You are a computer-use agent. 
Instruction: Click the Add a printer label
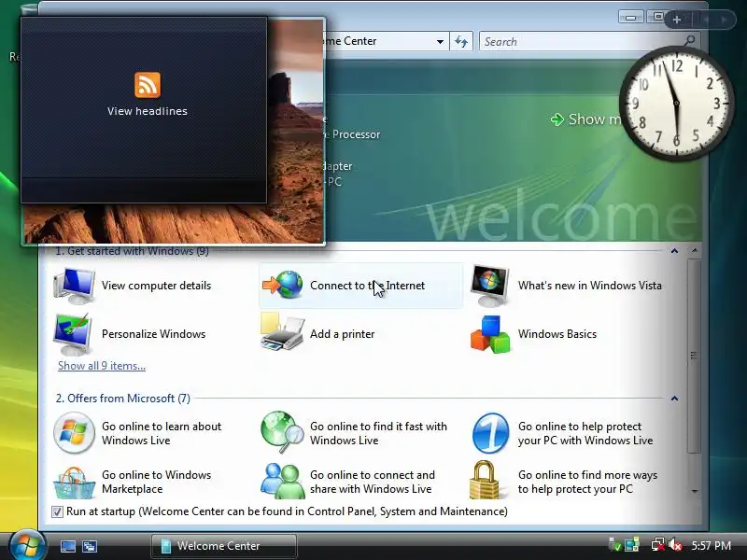[x=342, y=334]
